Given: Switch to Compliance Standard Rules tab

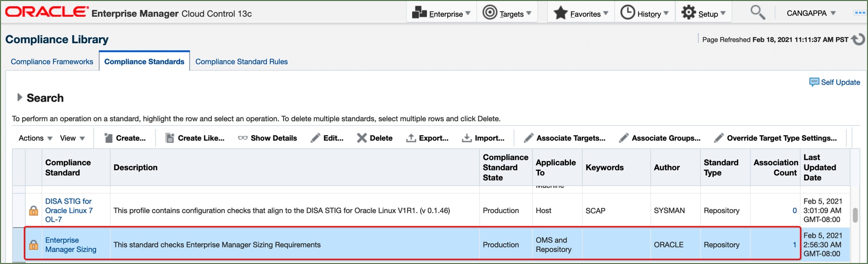Looking at the screenshot, I should [x=241, y=62].
